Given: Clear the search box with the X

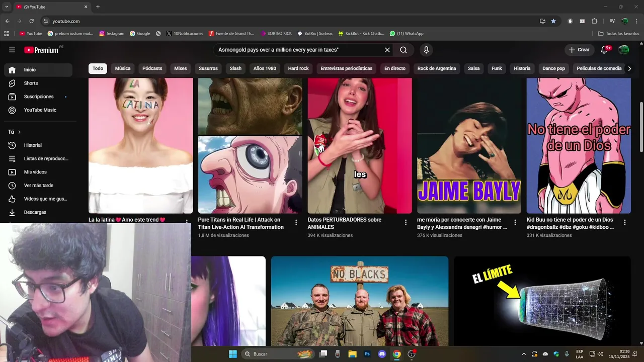Looking at the screenshot, I should 387,50.
